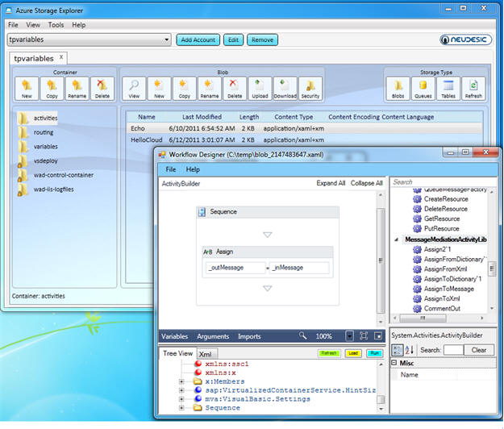The width and height of the screenshot is (504, 429).
Task: Expand the sap:VirtualizedContainerService node
Action: coord(181,390)
